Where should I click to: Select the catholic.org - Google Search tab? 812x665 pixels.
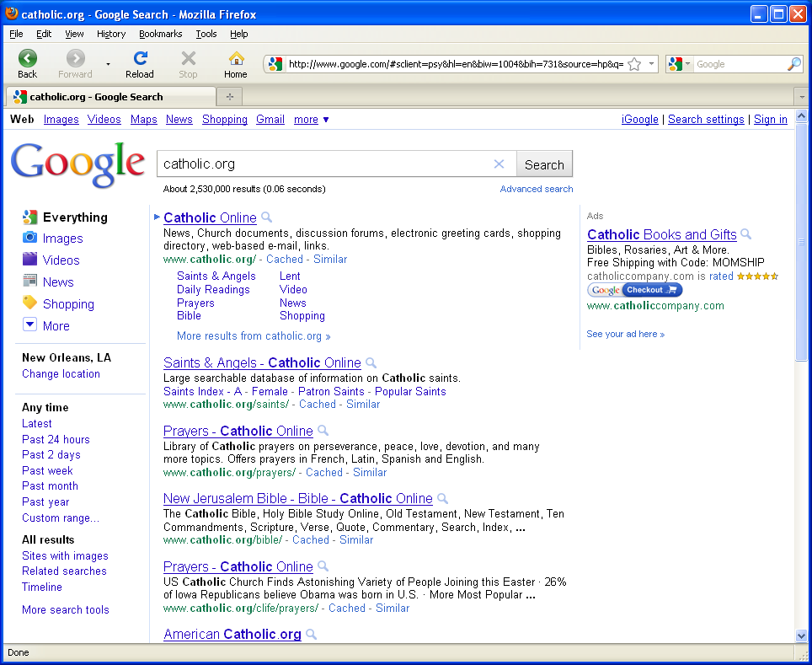pyautogui.click(x=110, y=96)
